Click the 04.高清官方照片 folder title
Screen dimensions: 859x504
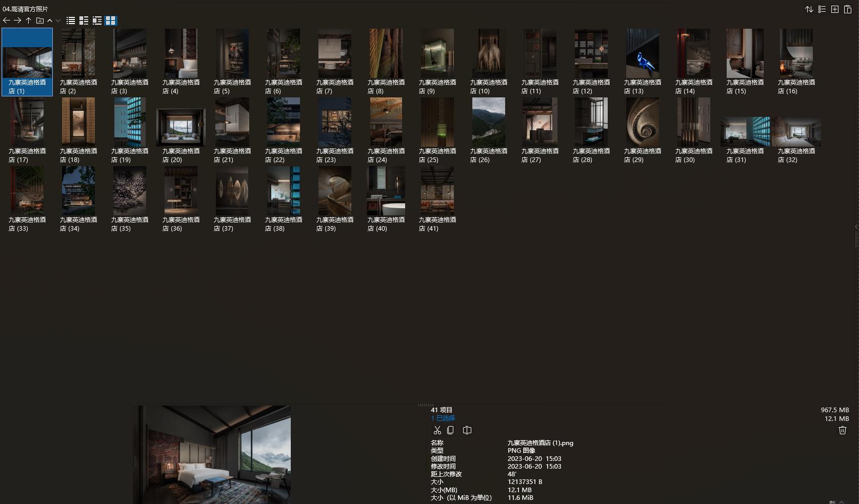tap(25, 9)
